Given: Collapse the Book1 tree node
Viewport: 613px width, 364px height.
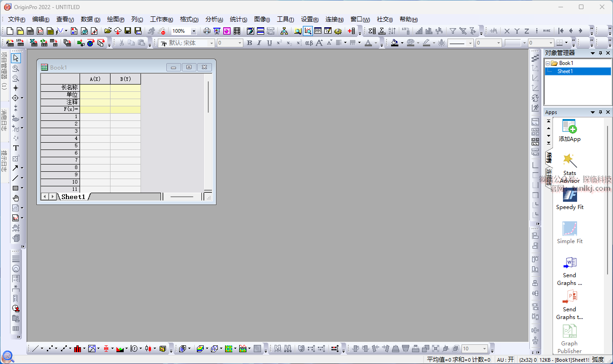Looking at the screenshot, I should point(548,63).
